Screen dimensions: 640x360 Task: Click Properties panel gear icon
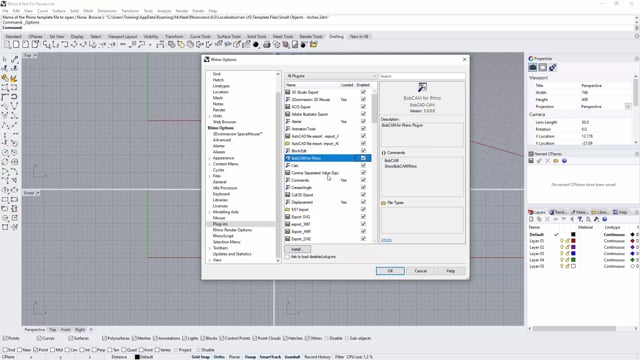click(x=636, y=59)
